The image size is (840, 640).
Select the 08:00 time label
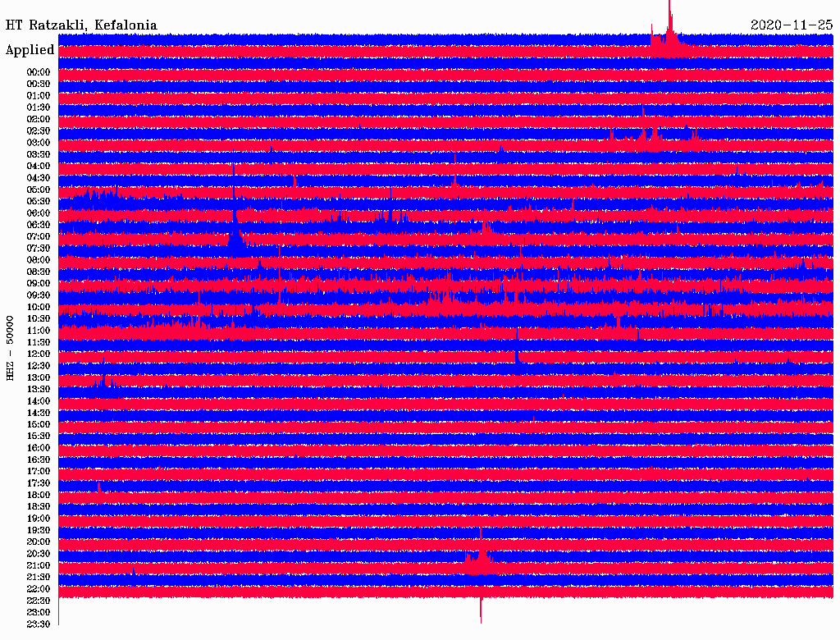(39, 260)
